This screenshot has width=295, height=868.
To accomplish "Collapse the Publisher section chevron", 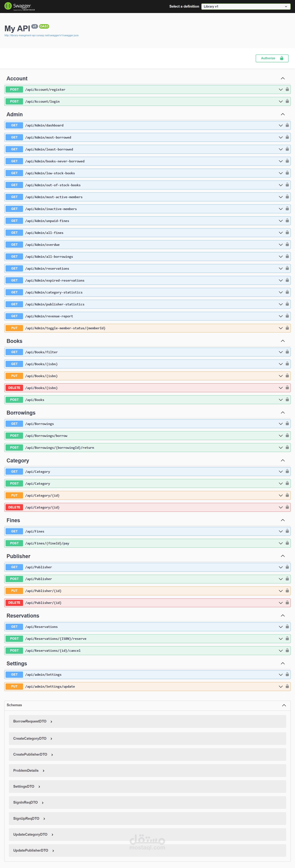I will click(283, 556).
